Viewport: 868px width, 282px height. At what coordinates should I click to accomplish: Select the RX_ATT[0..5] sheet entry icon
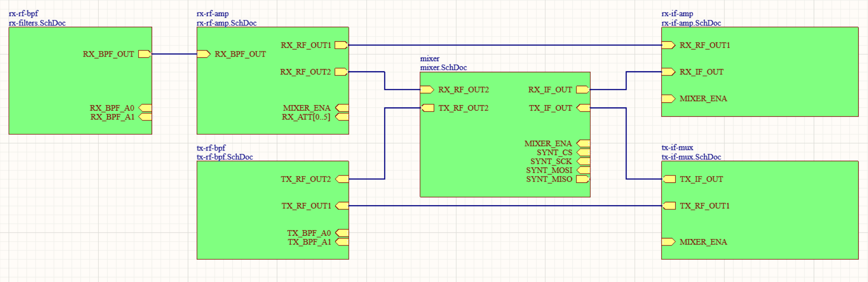point(342,117)
